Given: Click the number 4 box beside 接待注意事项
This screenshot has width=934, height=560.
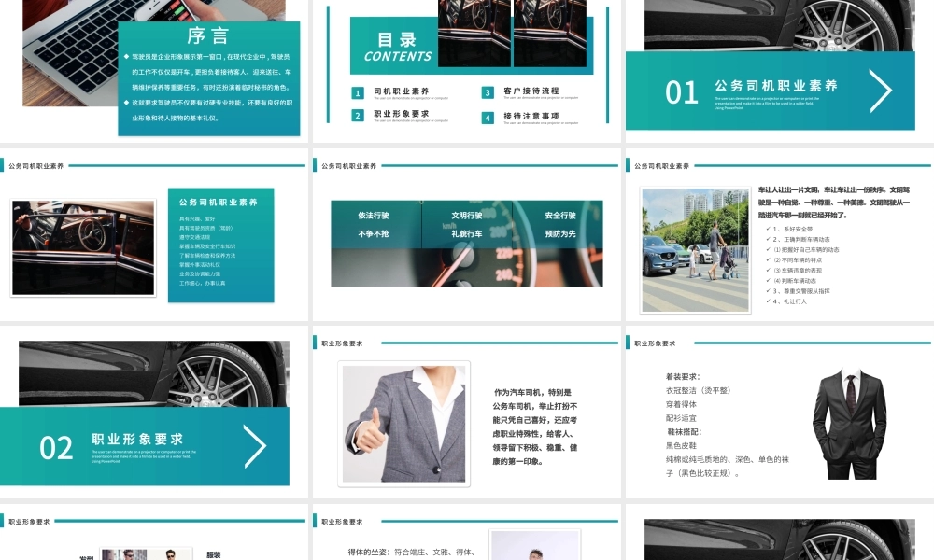Looking at the screenshot, I should tap(488, 118).
